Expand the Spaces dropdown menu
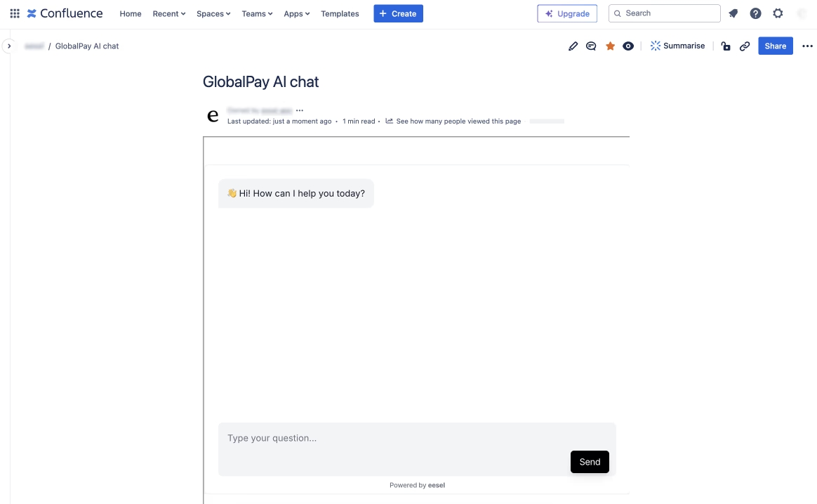Viewport: 817px width, 504px height. pos(213,13)
